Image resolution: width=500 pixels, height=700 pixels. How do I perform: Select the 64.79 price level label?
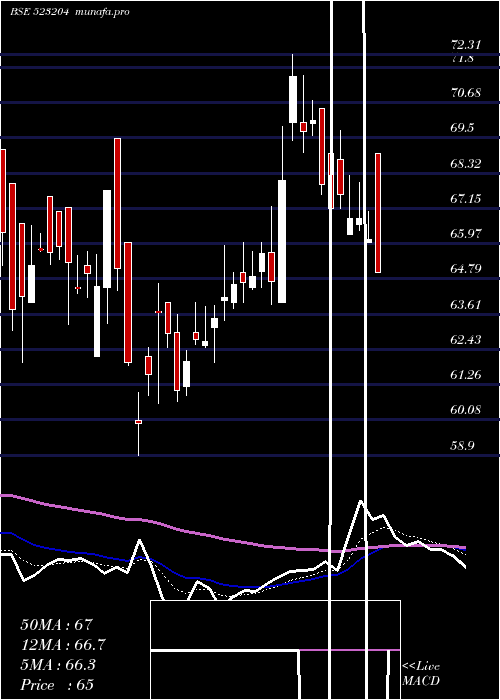pos(466,269)
